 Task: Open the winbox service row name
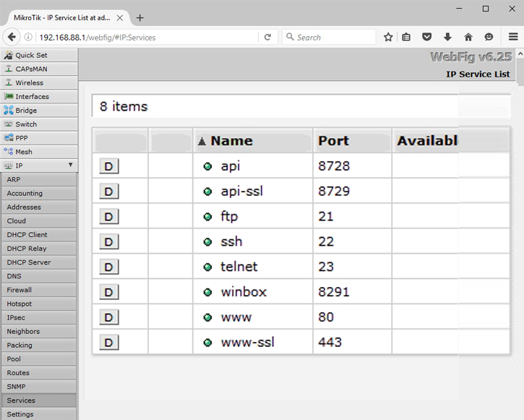(244, 292)
